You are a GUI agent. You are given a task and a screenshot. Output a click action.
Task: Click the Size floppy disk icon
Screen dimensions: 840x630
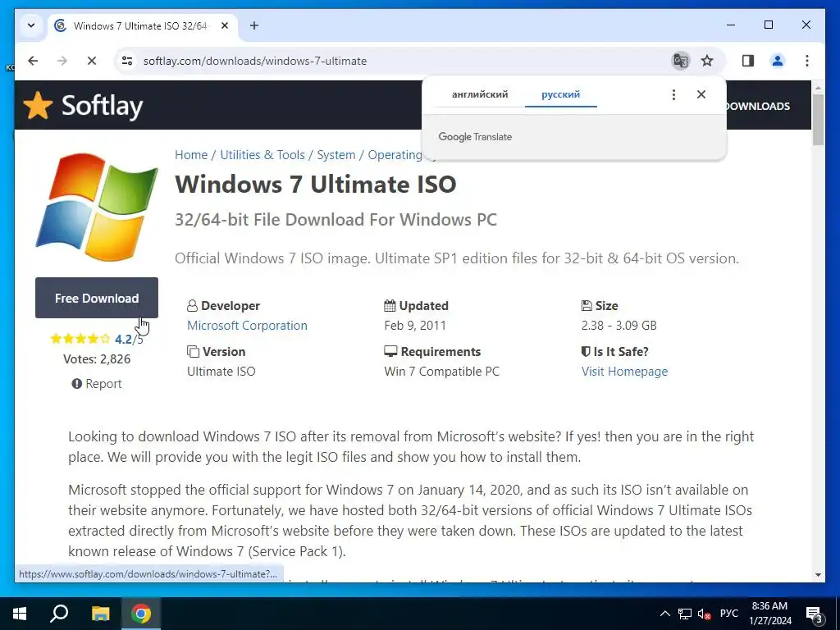[587, 305]
